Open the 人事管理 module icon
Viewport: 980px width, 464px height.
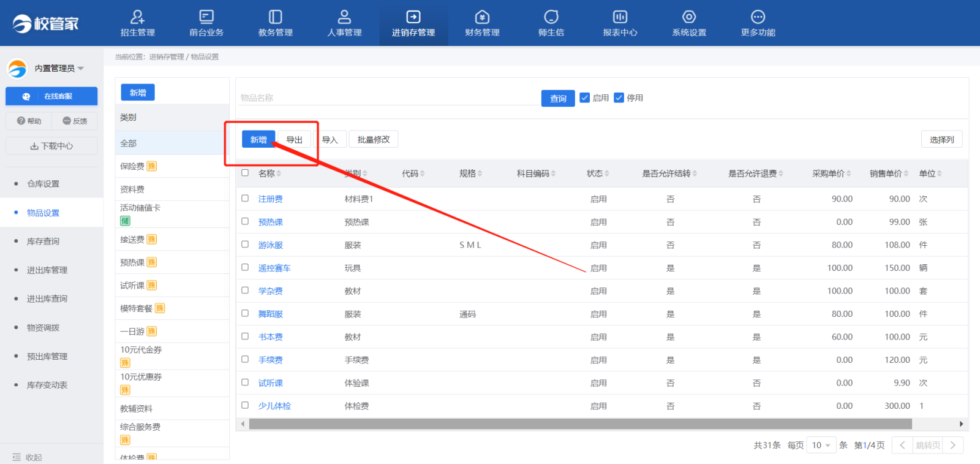click(344, 17)
